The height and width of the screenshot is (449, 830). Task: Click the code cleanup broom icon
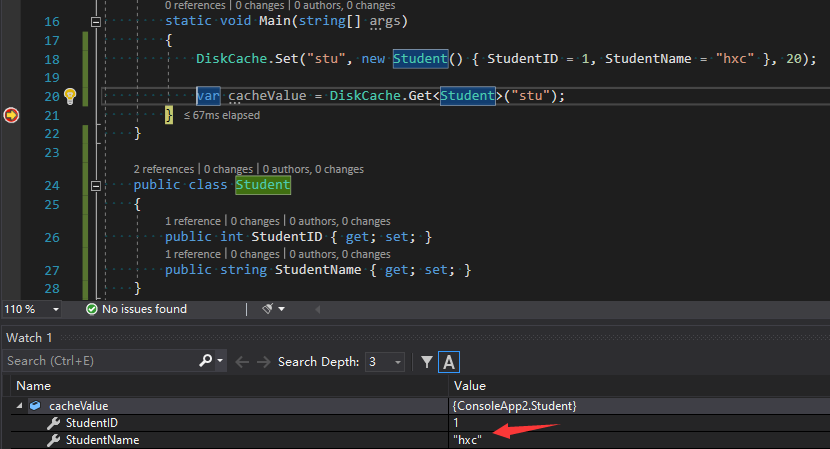pyautogui.click(x=268, y=309)
